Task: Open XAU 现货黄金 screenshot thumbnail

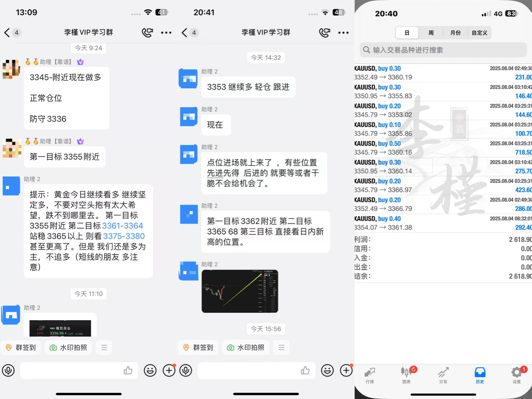Action: point(60,328)
